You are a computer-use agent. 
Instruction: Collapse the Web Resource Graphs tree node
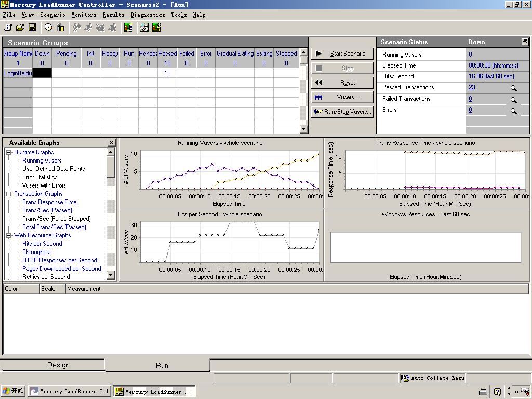[9, 235]
